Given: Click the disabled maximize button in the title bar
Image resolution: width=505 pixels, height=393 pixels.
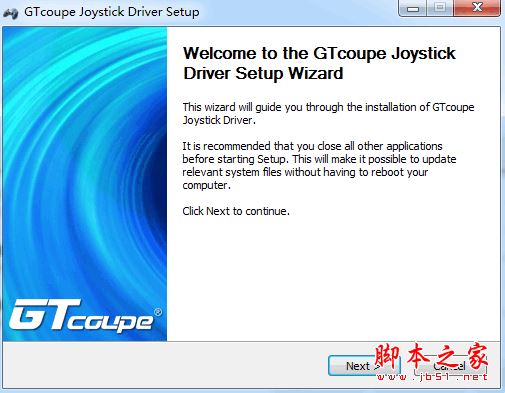Looking at the screenshot, I should click(x=440, y=8).
